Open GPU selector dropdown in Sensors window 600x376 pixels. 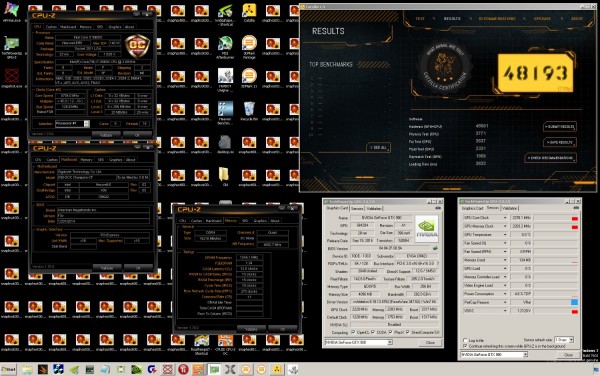525,355
